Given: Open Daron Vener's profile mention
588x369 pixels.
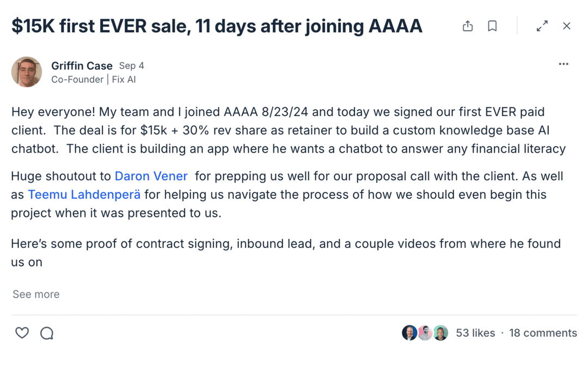Looking at the screenshot, I should 151,177.
